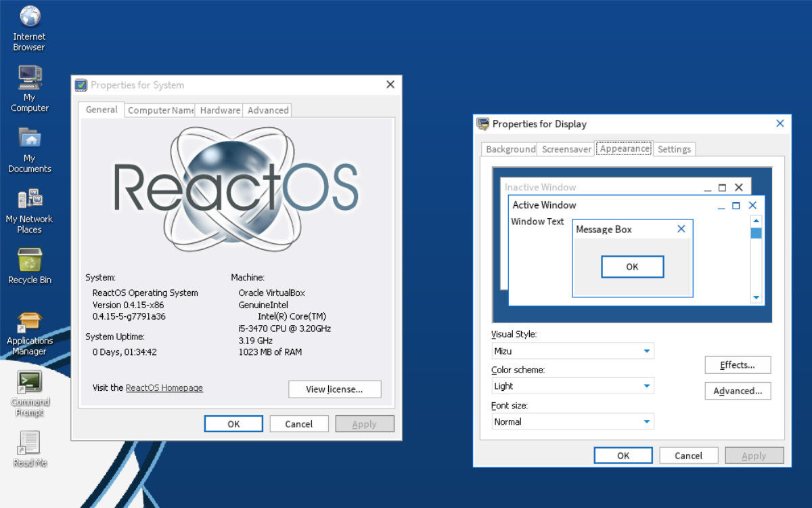Click preview Active Window maximize icon

click(x=736, y=205)
